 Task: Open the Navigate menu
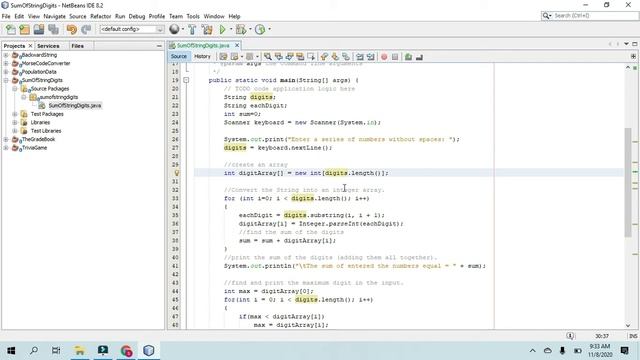pyautogui.click(x=54, y=16)
